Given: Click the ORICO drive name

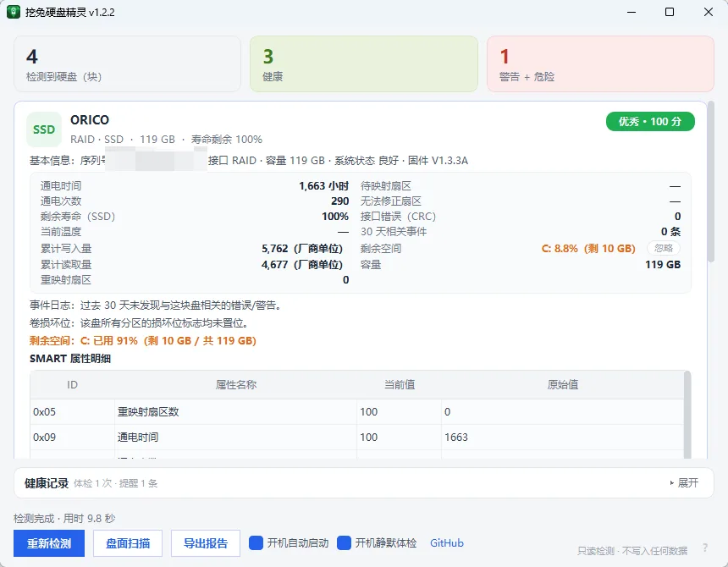Looking at the screenshot, I should click(x=90, y=119).
